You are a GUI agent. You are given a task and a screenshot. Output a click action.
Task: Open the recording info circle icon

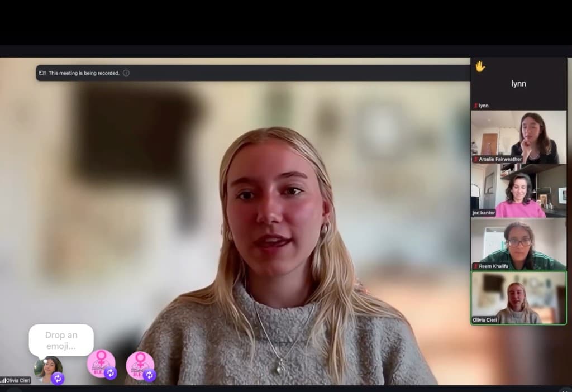pyautogui.click(x=126, y=73)
